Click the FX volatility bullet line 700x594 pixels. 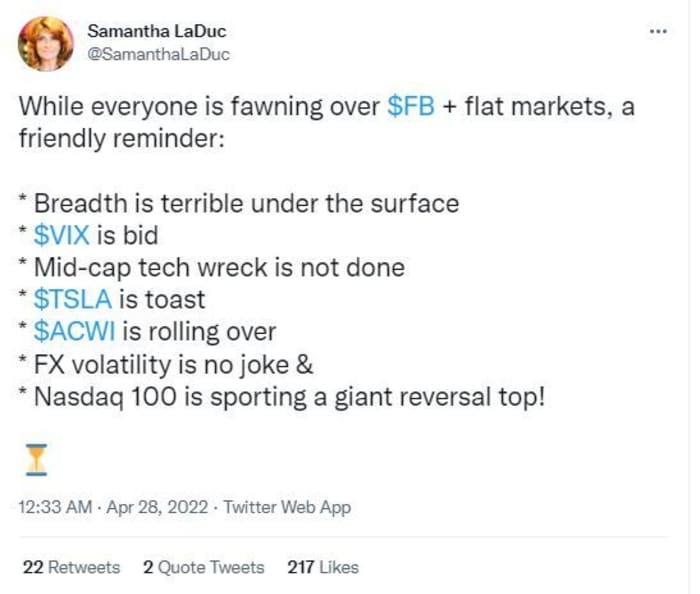point(166,365)
